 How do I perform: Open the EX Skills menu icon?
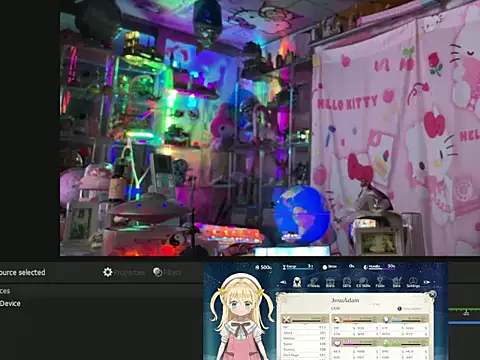[363, 282]
